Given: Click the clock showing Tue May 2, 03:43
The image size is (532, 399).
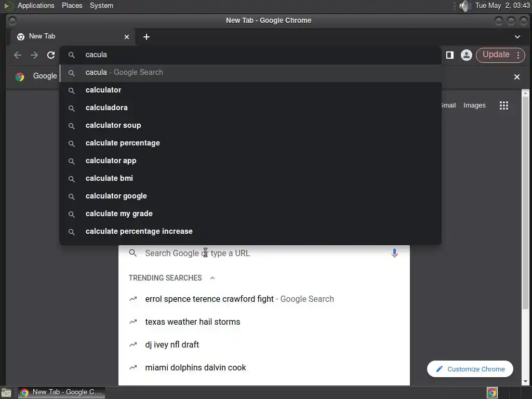Looking at the screenshot, I should pyautogui.click(x=502, y=5).
